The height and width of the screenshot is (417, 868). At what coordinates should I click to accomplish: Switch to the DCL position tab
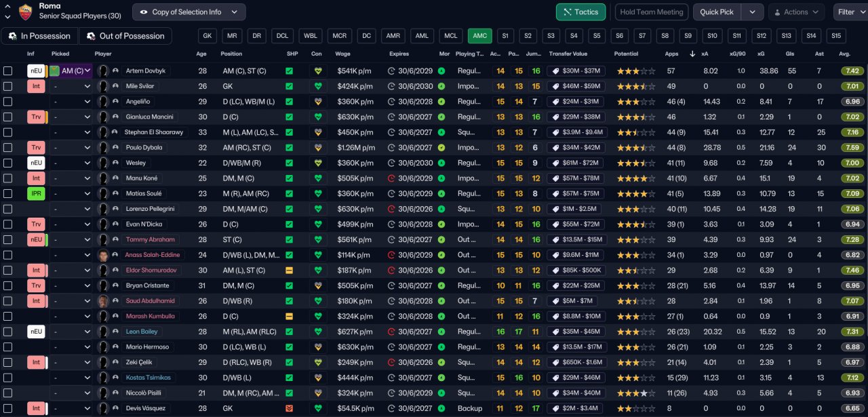tap(283, 36)
